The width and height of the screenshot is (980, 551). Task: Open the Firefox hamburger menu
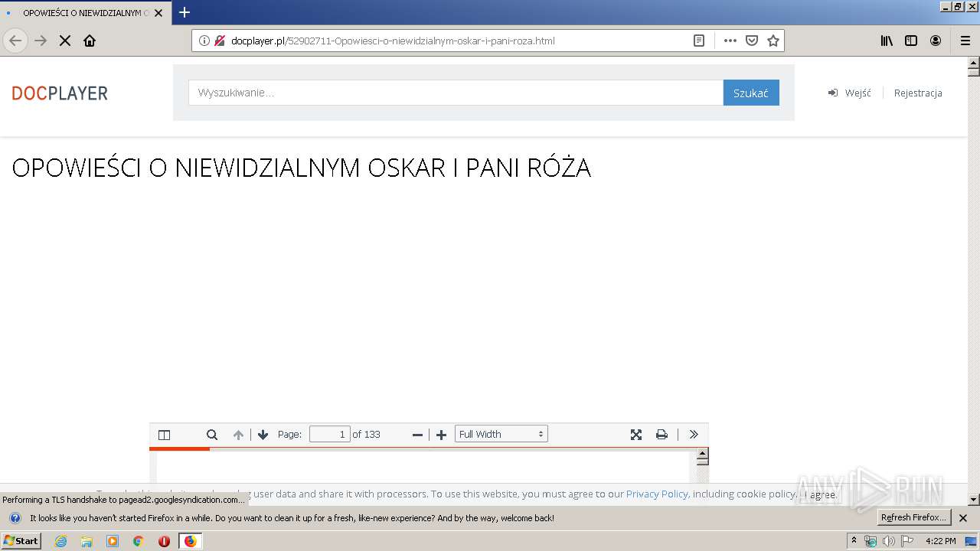pos(965,41)
